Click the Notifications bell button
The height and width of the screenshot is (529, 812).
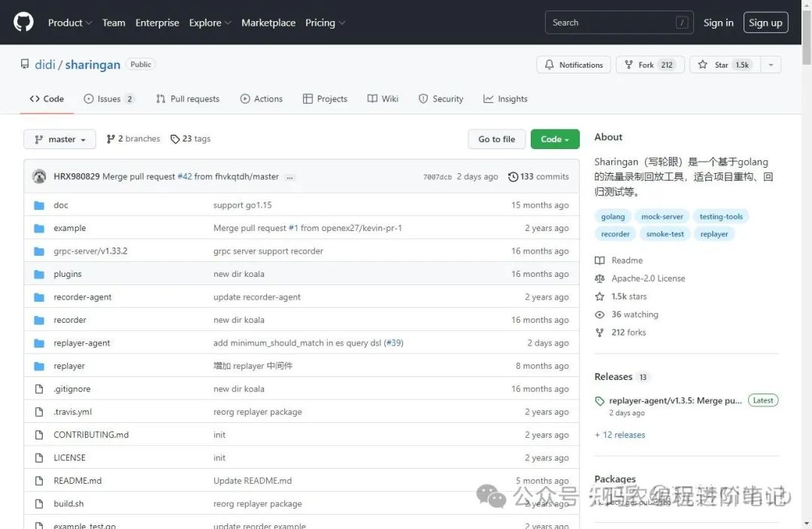click(x=573, y=65)
